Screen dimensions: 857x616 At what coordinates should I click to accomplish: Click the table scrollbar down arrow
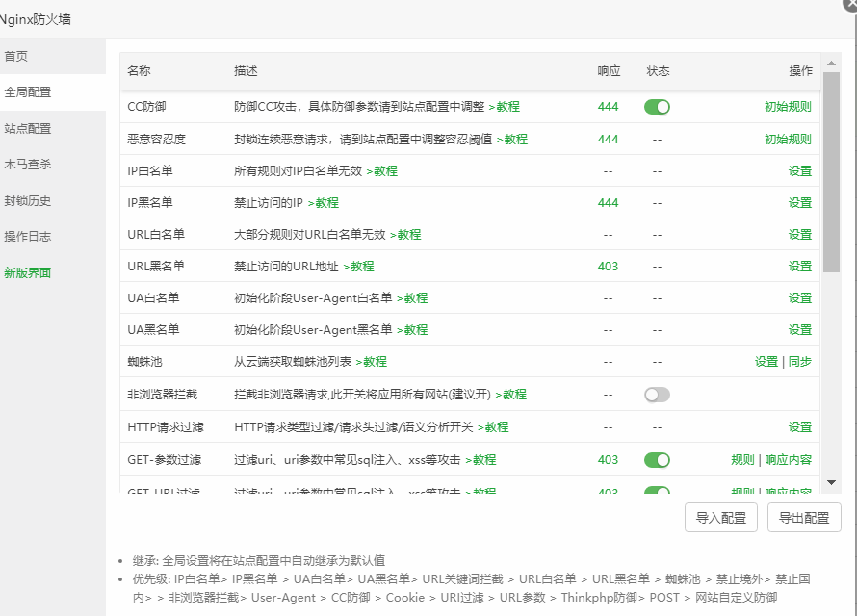831,483
